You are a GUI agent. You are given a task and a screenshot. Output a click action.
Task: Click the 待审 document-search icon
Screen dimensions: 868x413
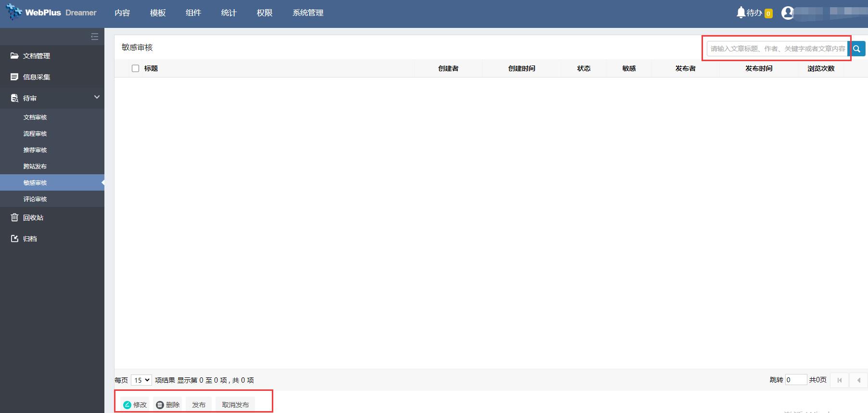coord(14,98)
